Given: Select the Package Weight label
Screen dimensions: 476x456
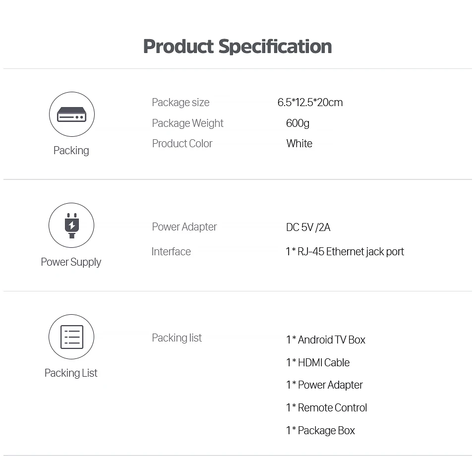Looking at the screenshot, I should tap(187, 123).
